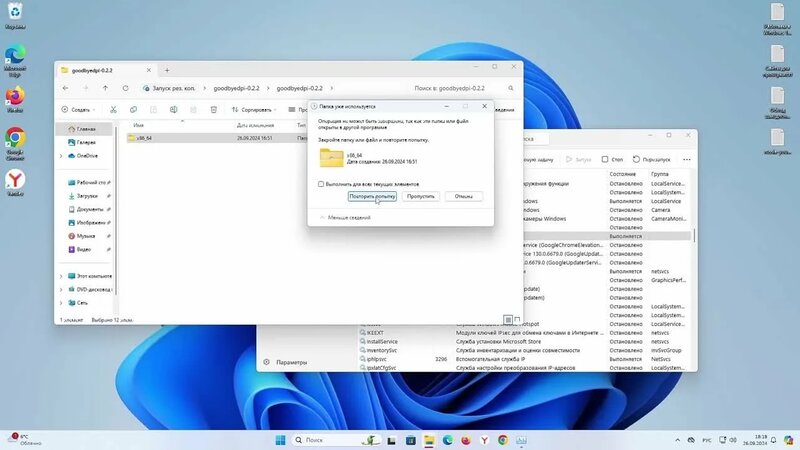Click the Task View taskbar icon

point(391,440)
